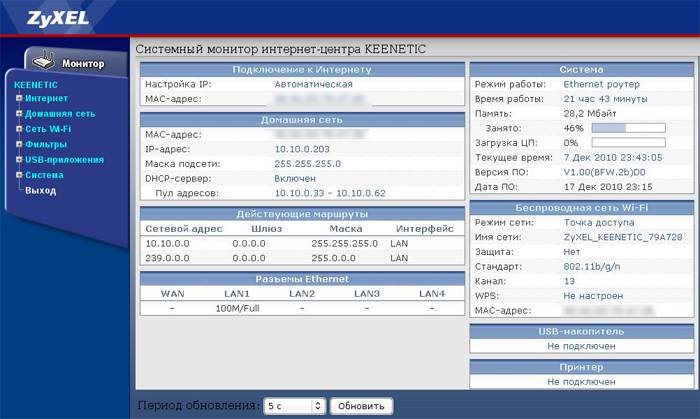Click uptime 21 час 43 минуты
The width and height of the screenshot is (700, 419).
(x=605, y=99)
